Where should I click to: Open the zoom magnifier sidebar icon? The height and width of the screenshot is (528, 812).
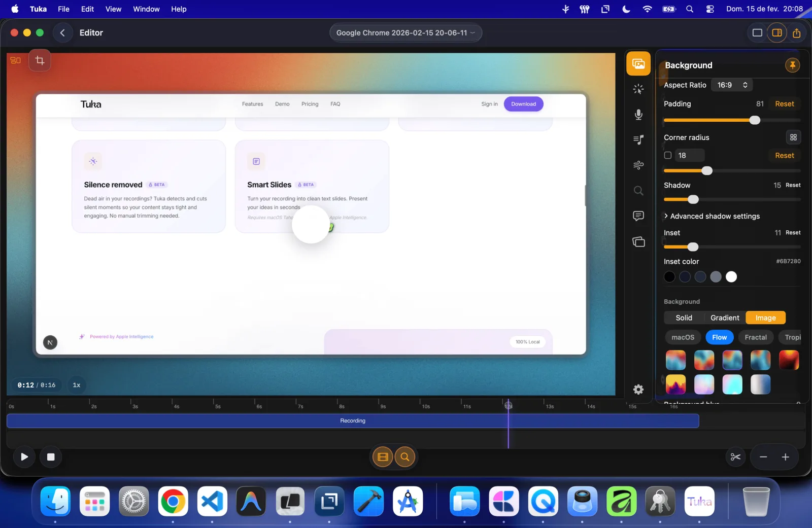coord(638,191)
